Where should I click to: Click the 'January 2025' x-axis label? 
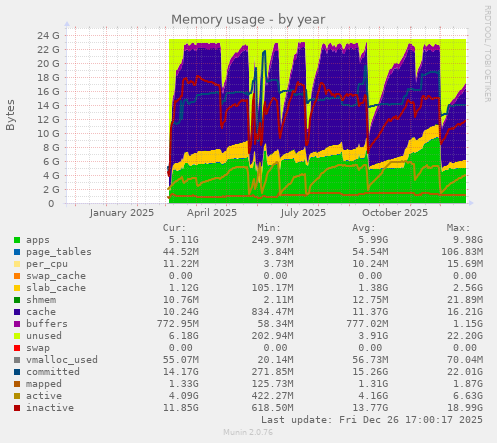click(x=122, y=213)
